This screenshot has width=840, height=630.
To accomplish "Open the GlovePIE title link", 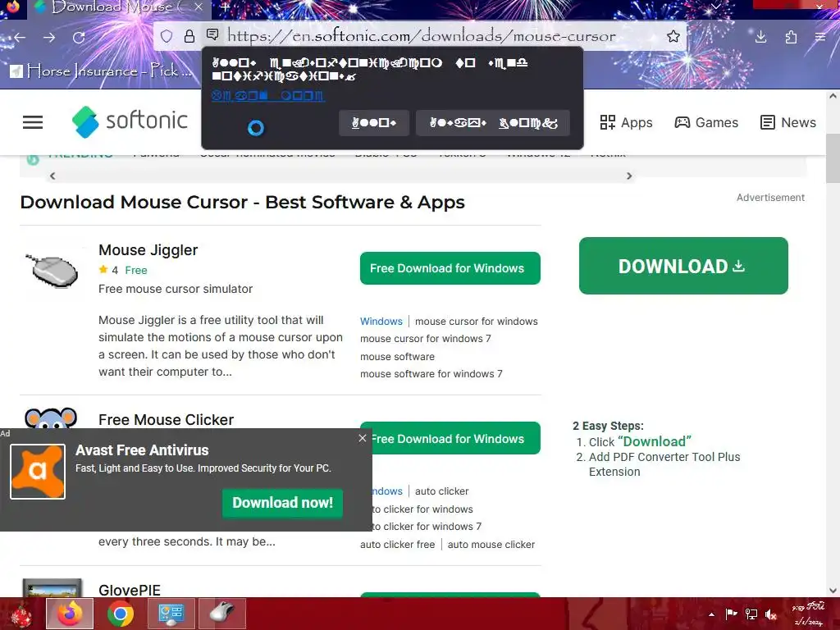I will point(130,590).
